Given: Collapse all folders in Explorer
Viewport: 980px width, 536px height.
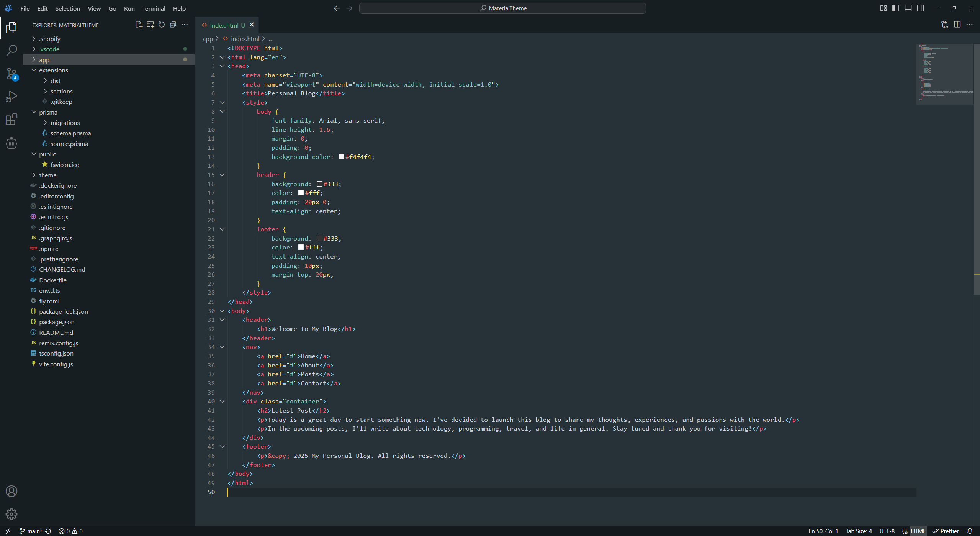Looking at the screenshot, I should pos(173,25).
